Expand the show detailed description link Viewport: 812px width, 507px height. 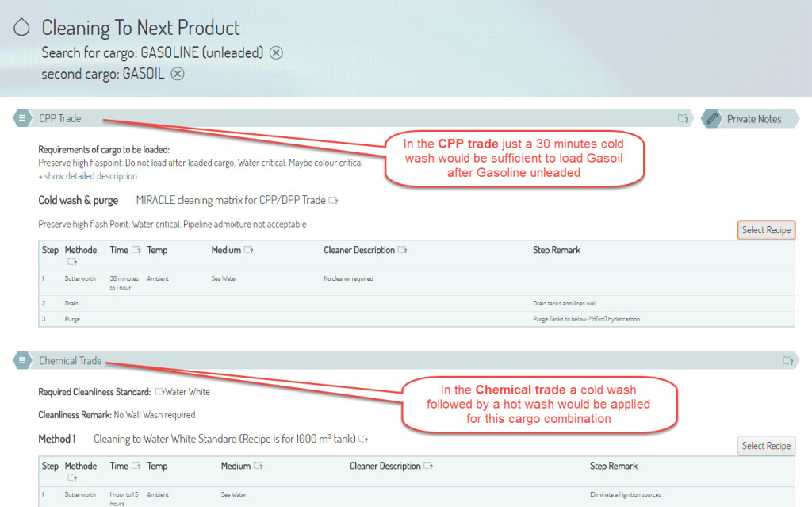pyautogui.click(x=87, y=176)
